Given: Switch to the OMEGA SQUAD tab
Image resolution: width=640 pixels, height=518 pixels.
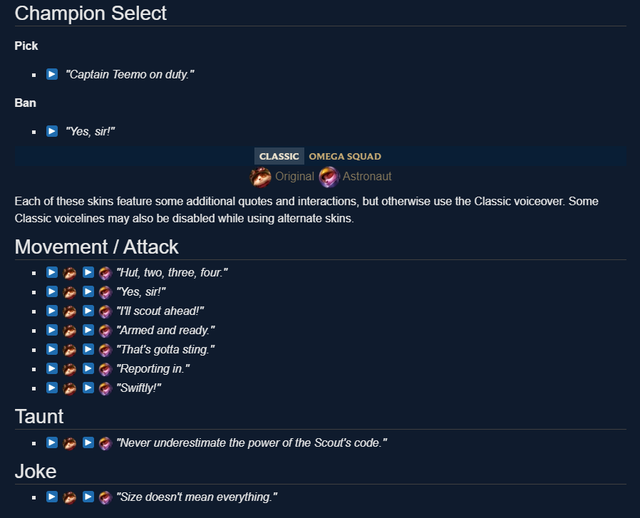Looking at the screenshot, I should (344, 156).
